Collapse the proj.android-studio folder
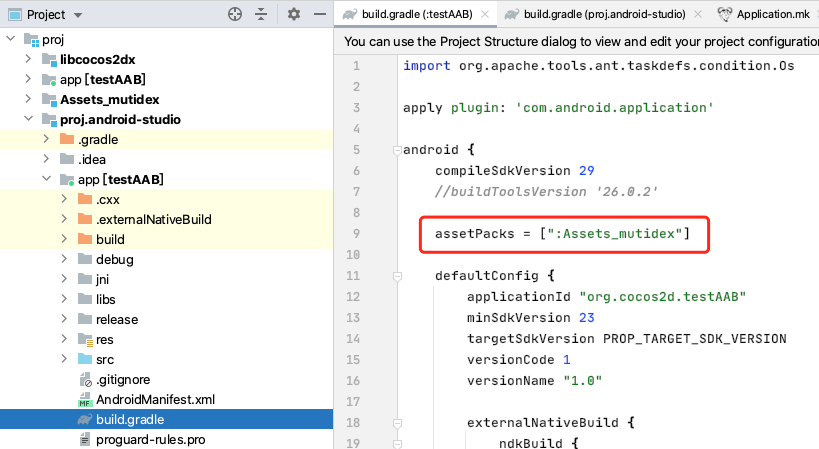Image resolution: width=819 pixels, height=449 pixels. 28,119
